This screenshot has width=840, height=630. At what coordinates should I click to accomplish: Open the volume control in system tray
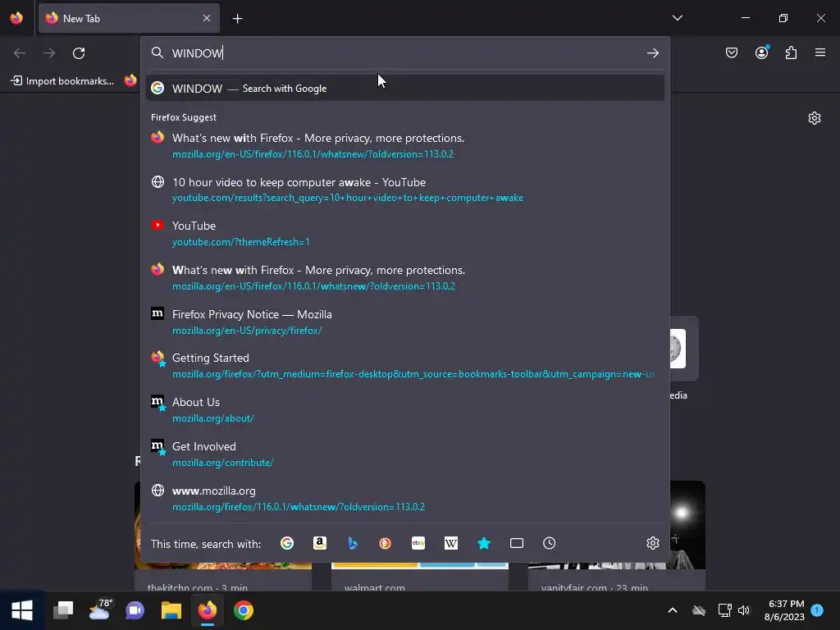(x=744, y=610)
